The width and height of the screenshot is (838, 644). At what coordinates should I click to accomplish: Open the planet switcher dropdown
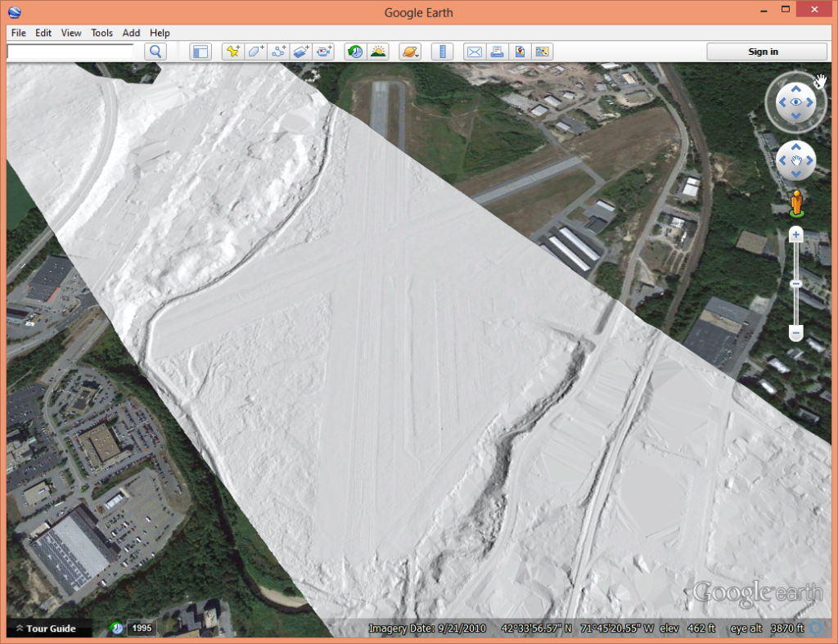point(409,52)
